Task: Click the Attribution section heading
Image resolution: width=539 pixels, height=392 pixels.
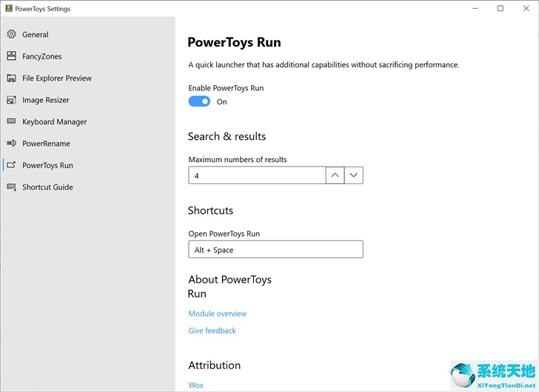Action: 215,365
